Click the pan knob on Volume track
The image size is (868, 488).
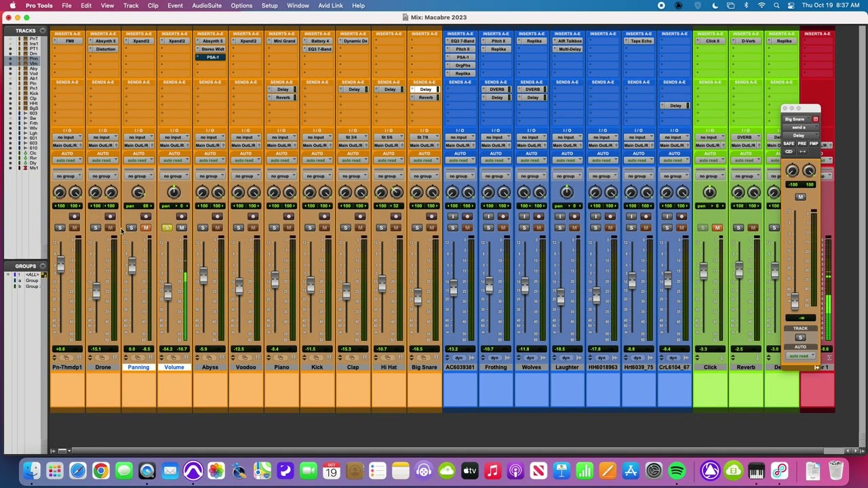[x=174, y=192]
